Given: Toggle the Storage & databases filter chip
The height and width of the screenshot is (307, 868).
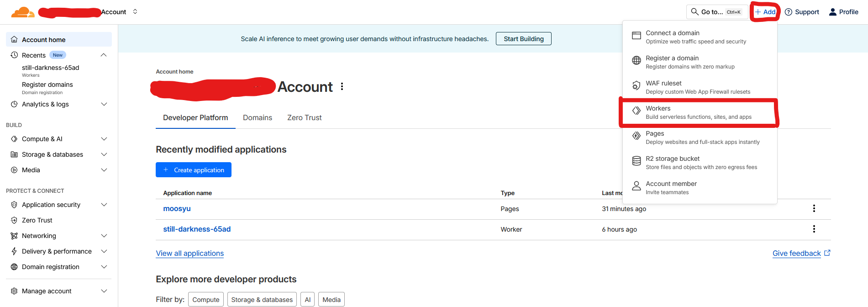Looking at the screenshot, I should click(262, 300).
